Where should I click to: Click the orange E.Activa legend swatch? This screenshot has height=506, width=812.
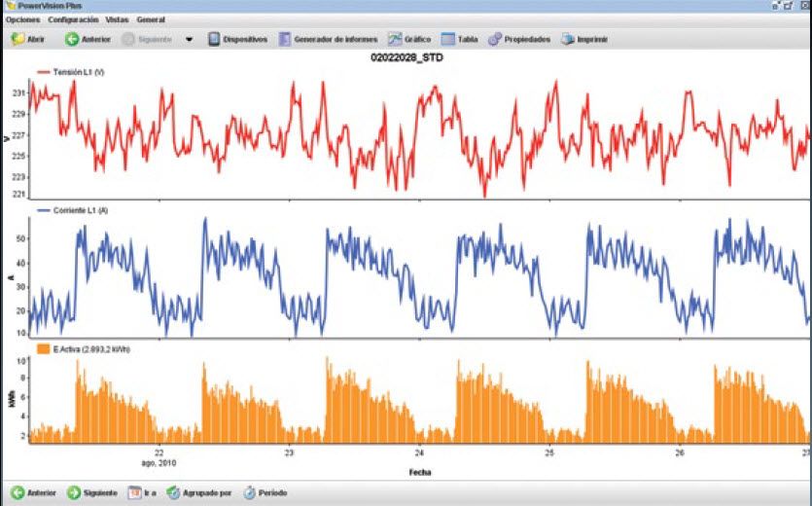pyautogui.click(x=44, y=349)
